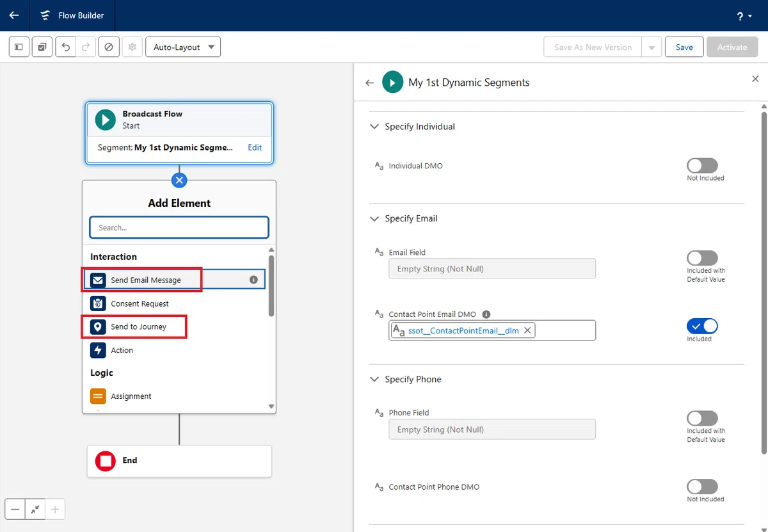
Task: Collapse the Specify Email section
Action: point(374,218)
